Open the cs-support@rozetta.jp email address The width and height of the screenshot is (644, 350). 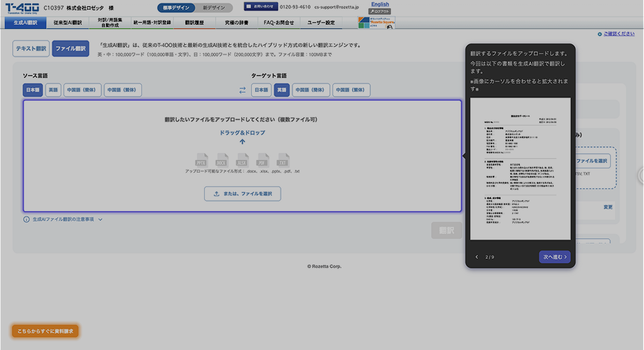tap(336, 7)
